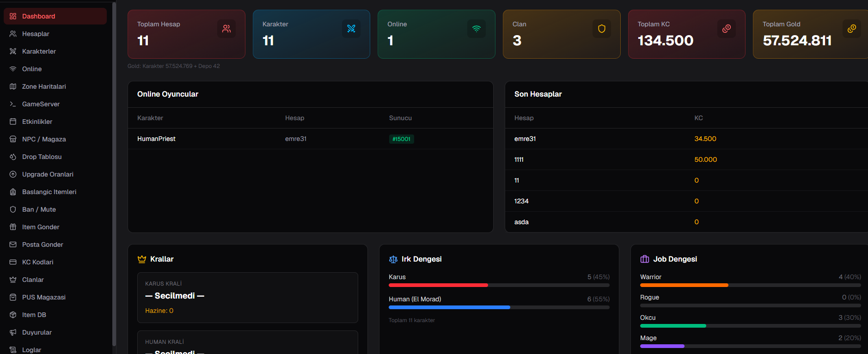868x354 pixels.
Task: Open the Drop Tablosu page
Action: [55, 157]
